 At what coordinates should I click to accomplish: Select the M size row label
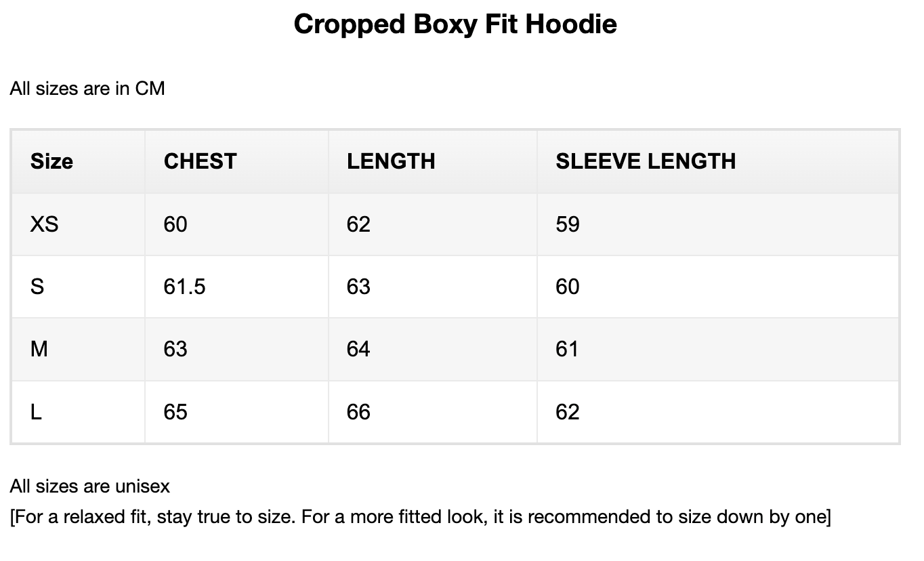coord(39,349)
